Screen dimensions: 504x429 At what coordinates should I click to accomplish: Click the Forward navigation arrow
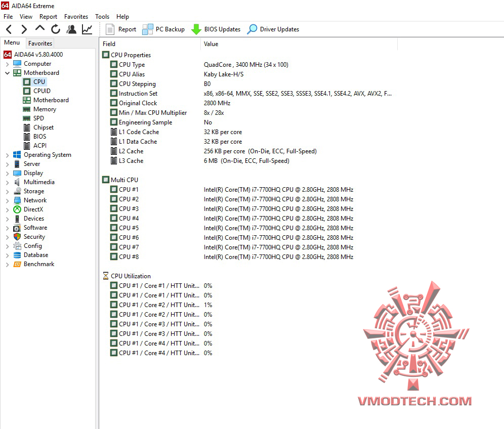tap(24, 29)
